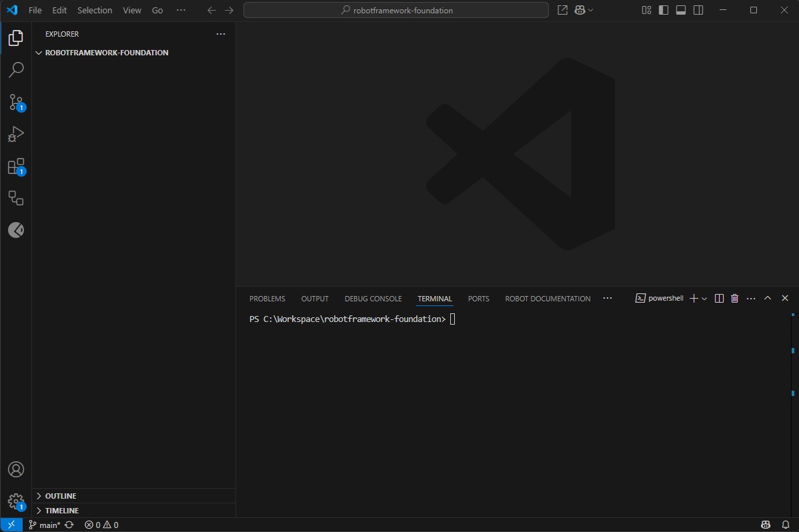This screenshot has height=532, width=799.
Task: Open Explorer views and more actions menu
Action: tap(221, 33)
